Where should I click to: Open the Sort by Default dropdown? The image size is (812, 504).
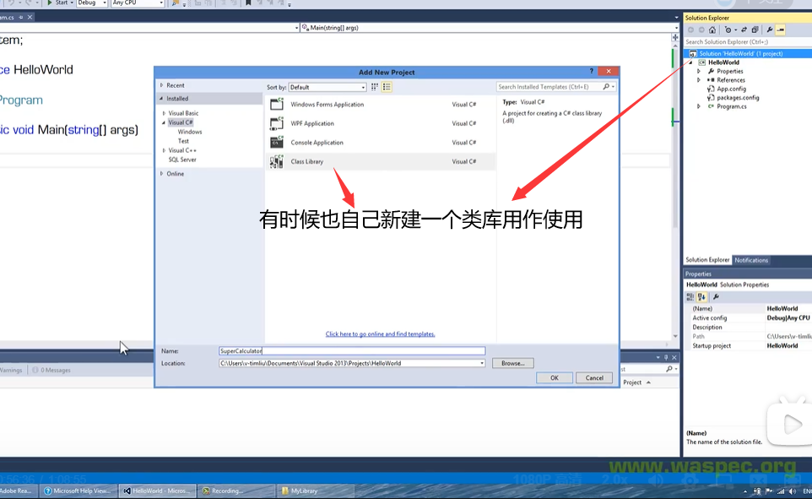[x=328, y=87]
